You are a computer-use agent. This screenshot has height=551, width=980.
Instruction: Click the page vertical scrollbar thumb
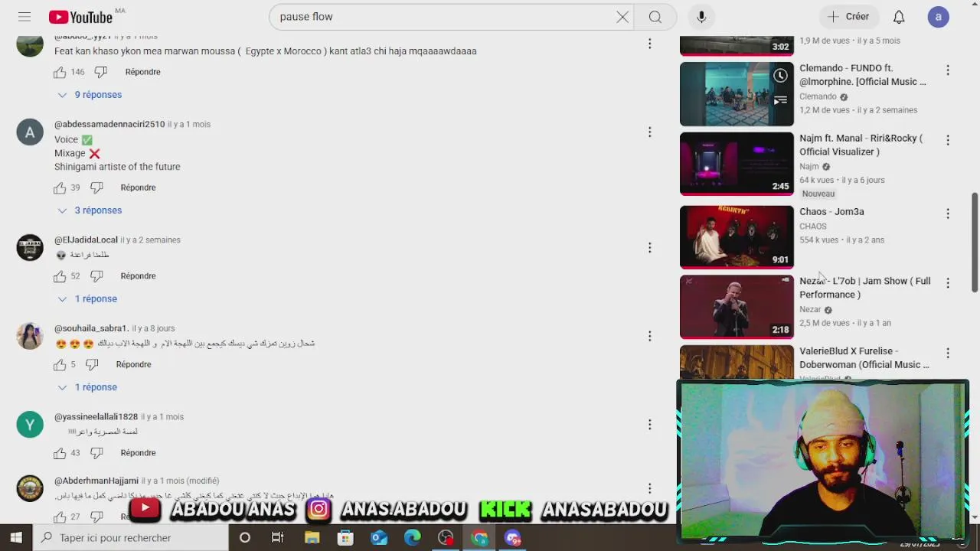tap(975, 242)
